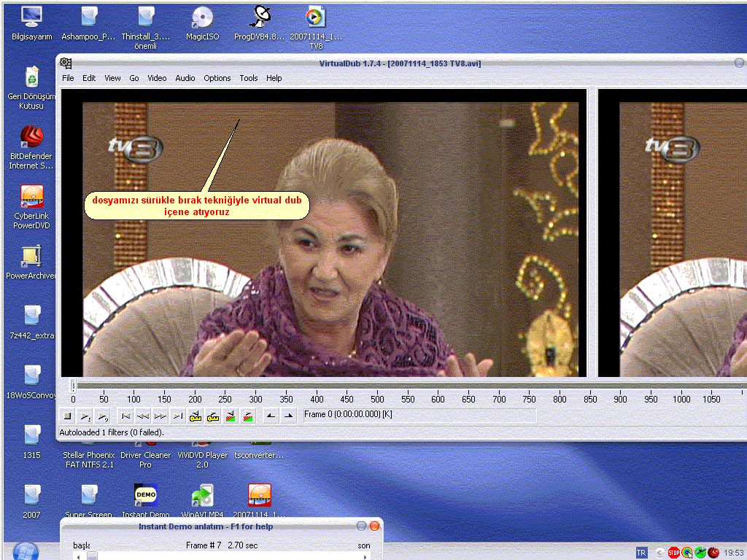The width and height of the screenshot is (747, 560).
Task: Select the 1315 desktop icon
Action: point(31,442)
